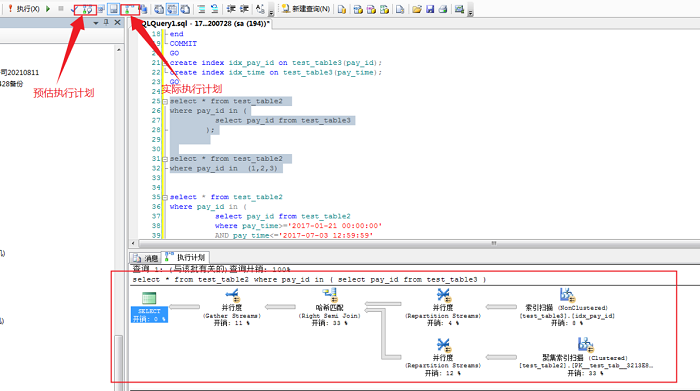Screen dimensions: 700x391
Task: Click the save diskette icon
Action: click(x=430, y=9)
